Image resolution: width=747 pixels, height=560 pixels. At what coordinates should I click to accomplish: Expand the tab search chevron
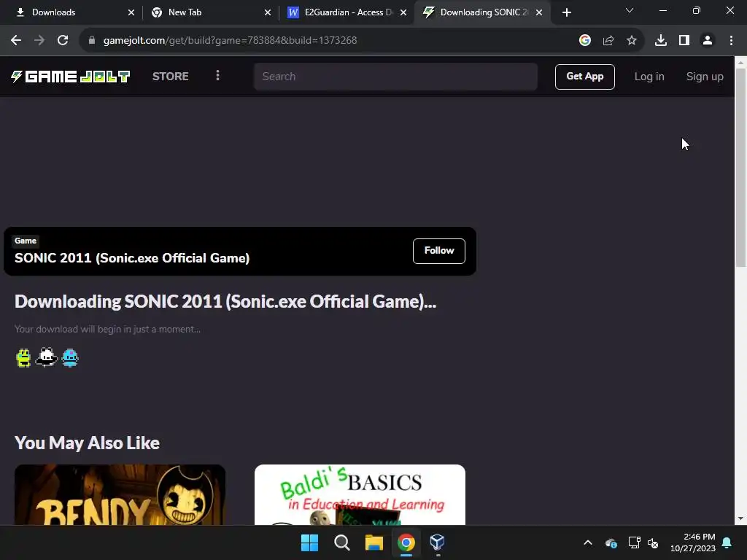click(630, 10)
